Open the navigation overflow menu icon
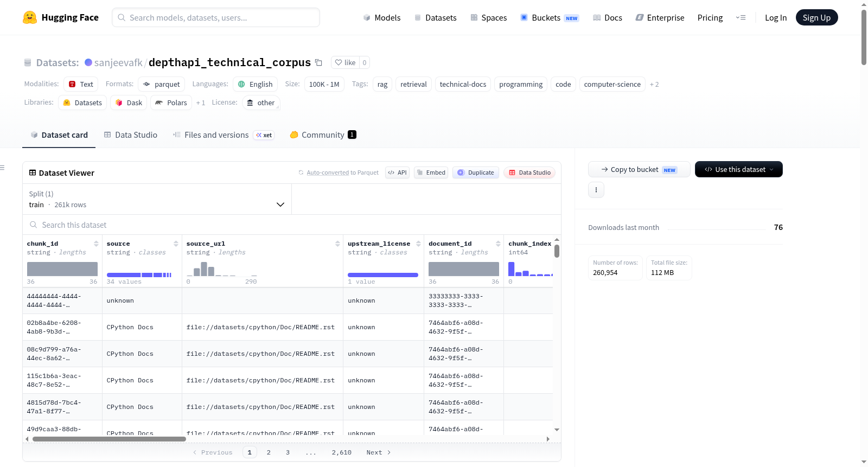Image resolution: width=868 pixels, height=467 pixels. [x=741, y=17]
